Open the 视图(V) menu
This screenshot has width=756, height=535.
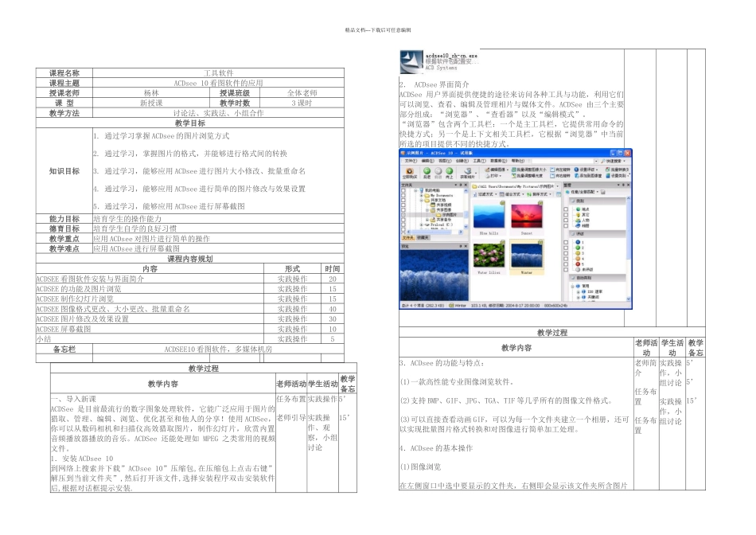point(445,161)
